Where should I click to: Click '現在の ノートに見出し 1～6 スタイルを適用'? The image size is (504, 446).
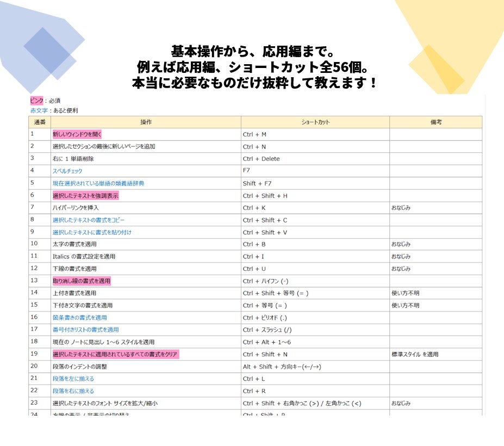click(x=103, y=342)
